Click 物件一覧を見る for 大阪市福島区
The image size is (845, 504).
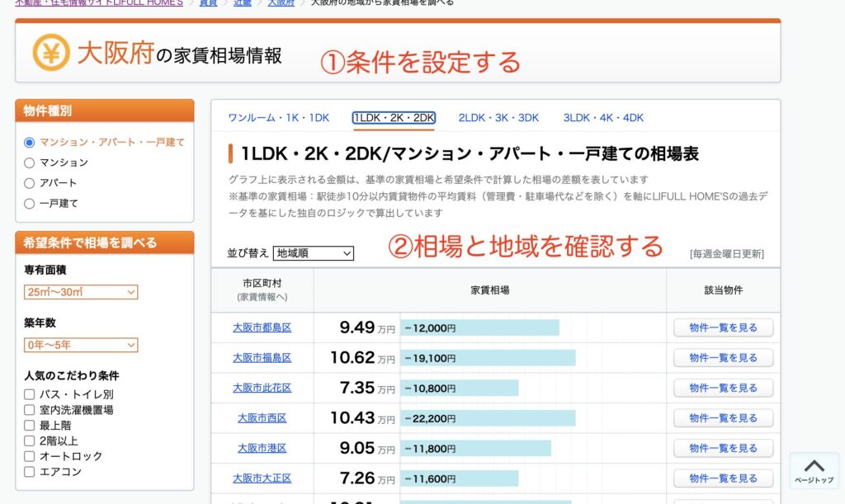point(723,358)
